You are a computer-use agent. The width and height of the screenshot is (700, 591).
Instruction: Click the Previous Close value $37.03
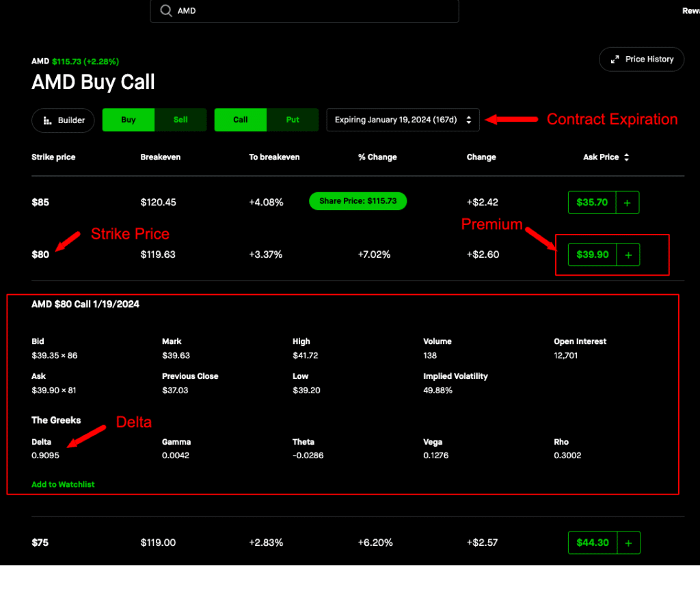pos(175,391)
